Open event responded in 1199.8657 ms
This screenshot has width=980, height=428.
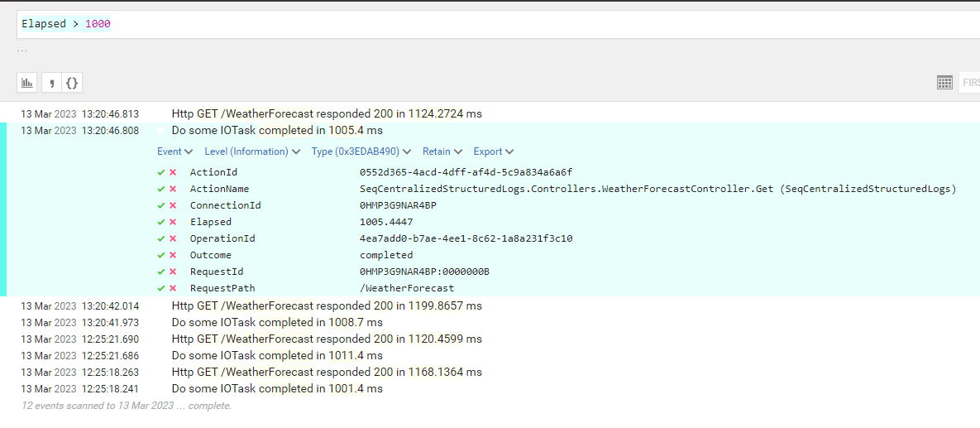click(327, 306)
